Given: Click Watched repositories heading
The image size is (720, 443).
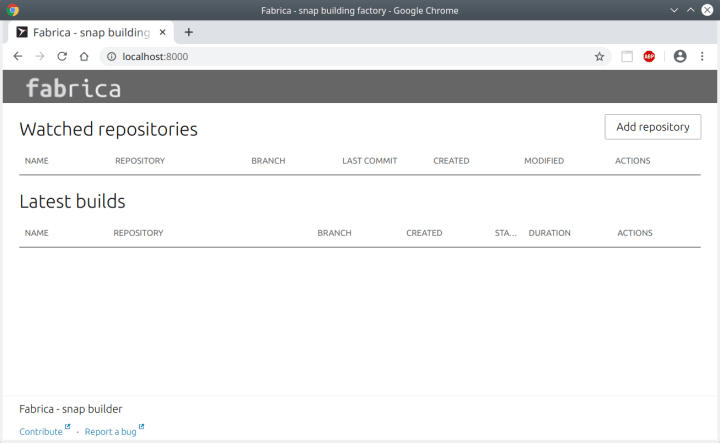Looking at the screenshot, I should click(x=108, y=129).
